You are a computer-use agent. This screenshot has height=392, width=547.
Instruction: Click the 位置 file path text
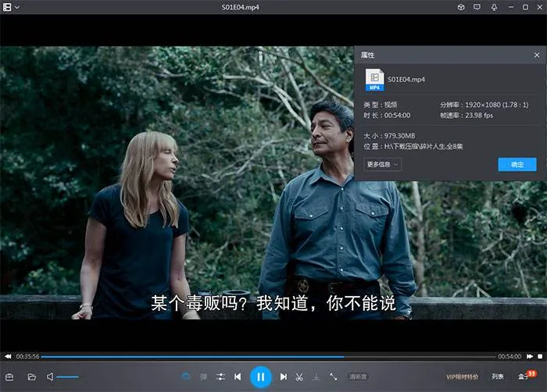tap(413, 147)
